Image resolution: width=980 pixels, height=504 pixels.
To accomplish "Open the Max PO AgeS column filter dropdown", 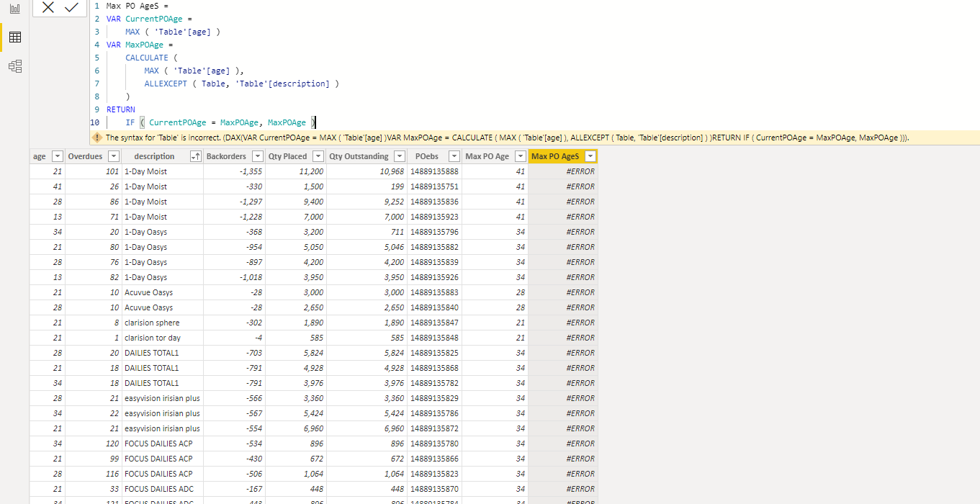I will coord(590,156).
